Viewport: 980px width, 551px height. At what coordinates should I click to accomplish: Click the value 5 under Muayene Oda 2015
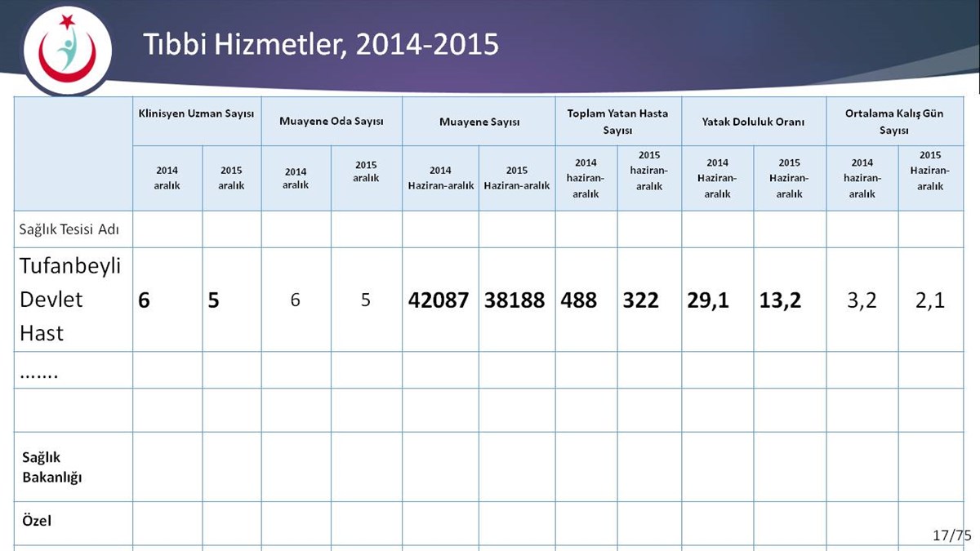pyautogui.click(x=366, y=300)
